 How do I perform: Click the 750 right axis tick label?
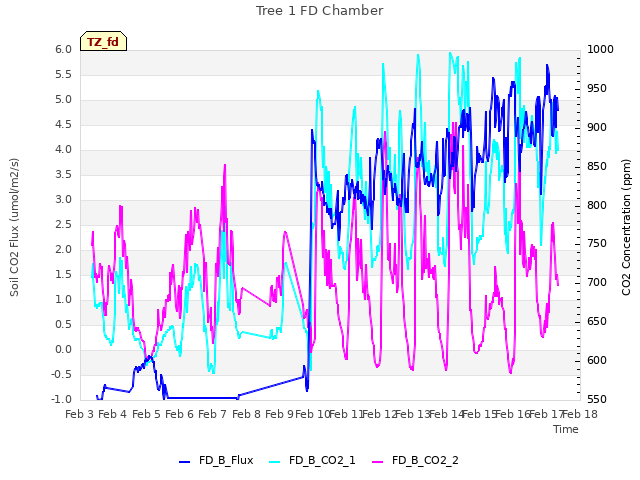[x=597, y=244]
